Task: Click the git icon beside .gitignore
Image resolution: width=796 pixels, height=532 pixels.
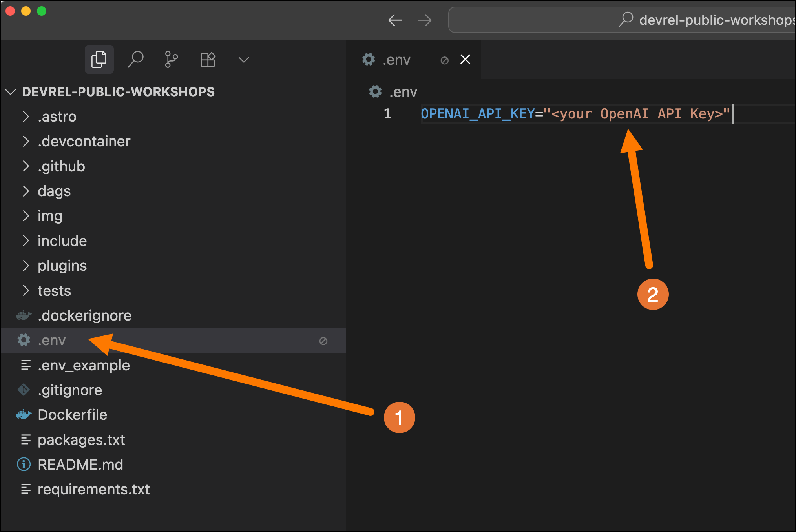Action: pyautogui.click(x=24, y=390)
